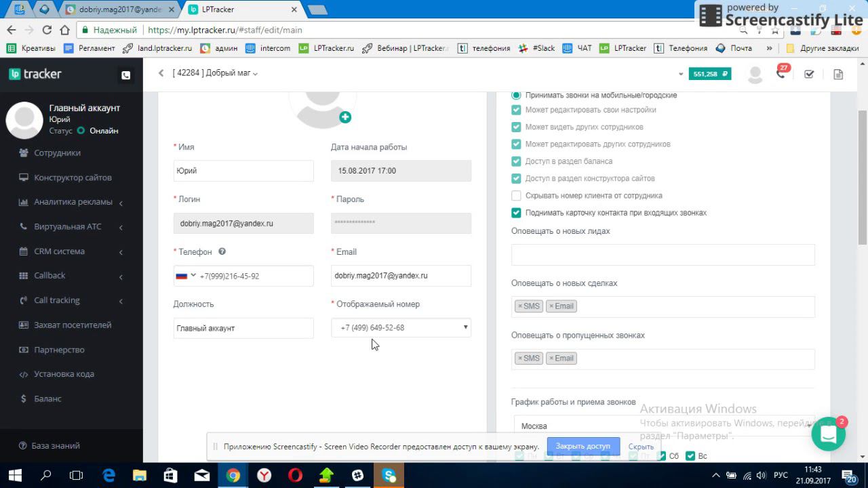Toggle Может редактировать свои настройки checkbox
The image size is (868, 488).
(516, 110)
